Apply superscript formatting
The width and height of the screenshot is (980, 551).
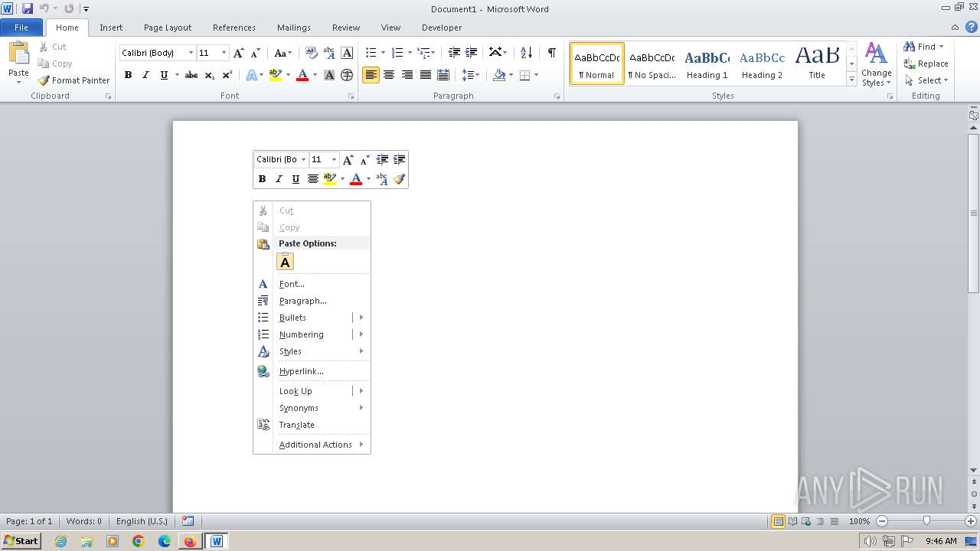[227, 75]
